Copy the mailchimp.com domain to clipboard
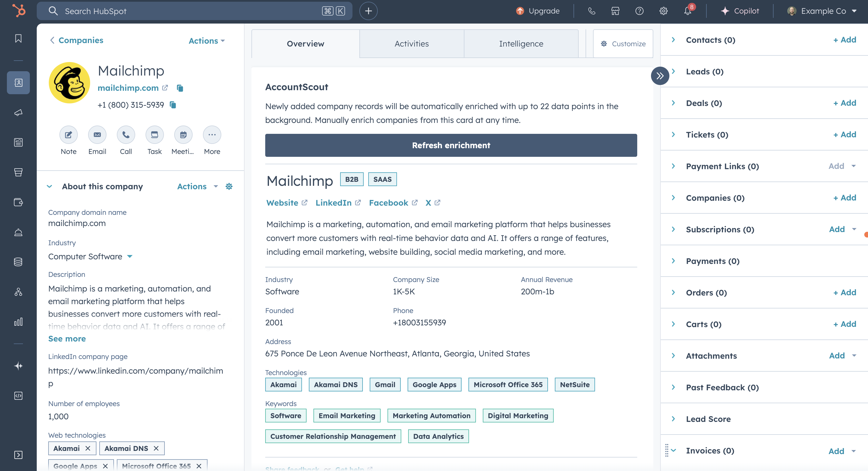Viewport: 868px width, 471px height. tap(180, 88)
